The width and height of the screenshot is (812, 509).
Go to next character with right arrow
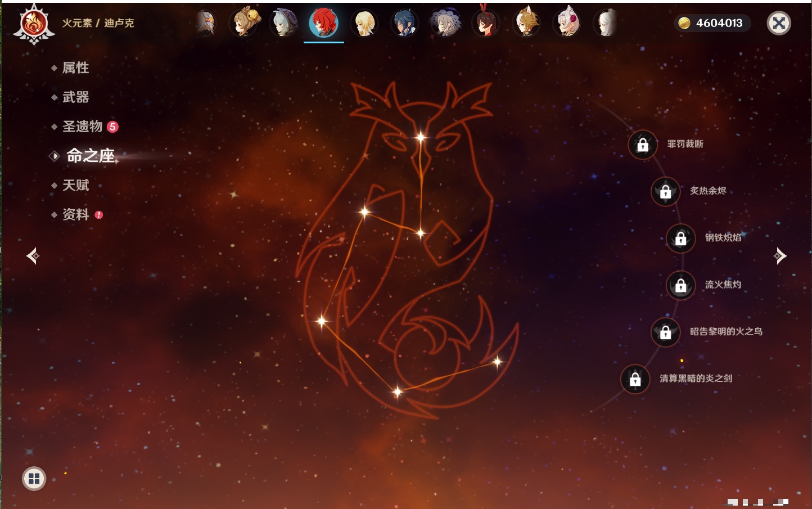[x=780, y=256]
